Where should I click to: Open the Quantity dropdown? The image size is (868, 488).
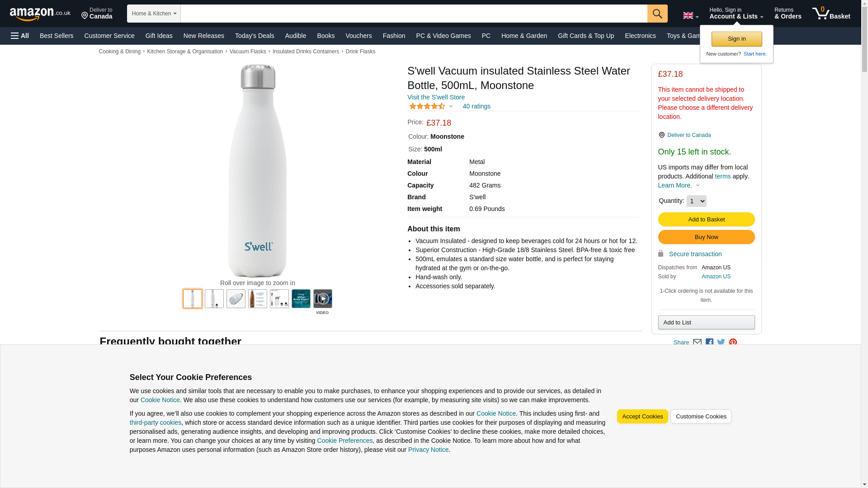696,201
